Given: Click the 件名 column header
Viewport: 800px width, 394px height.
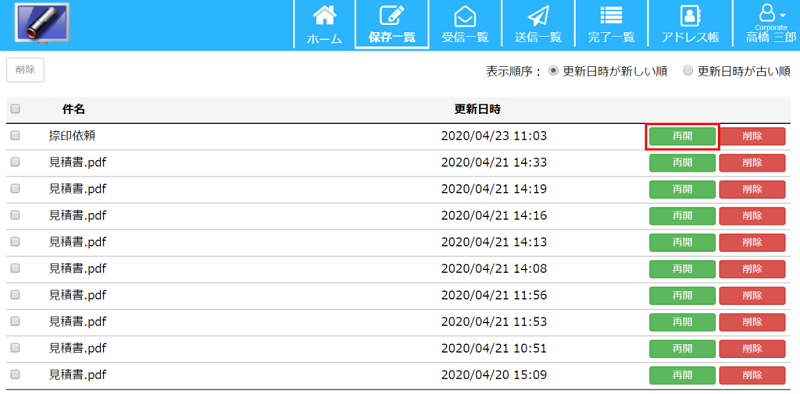Looking at the screenshot, I should click(73, 109).
